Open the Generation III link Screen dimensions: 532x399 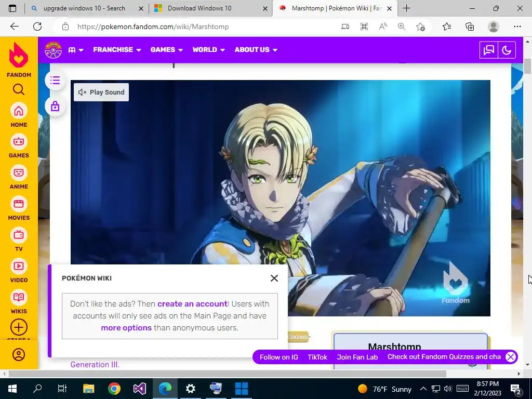pos(95,365)
